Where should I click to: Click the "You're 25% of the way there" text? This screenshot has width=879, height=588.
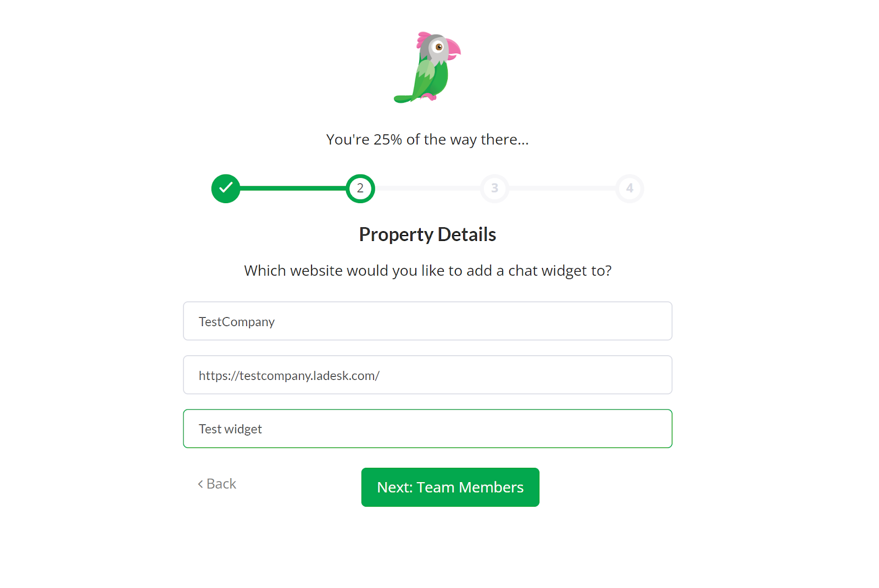[x=427, y=139]
